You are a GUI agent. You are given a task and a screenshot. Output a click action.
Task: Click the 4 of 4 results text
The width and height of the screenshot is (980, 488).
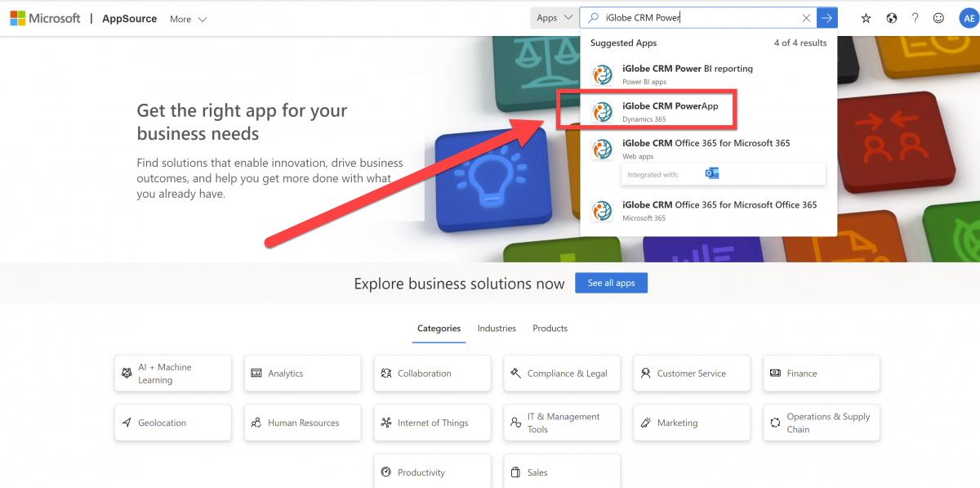pos(800,43)
